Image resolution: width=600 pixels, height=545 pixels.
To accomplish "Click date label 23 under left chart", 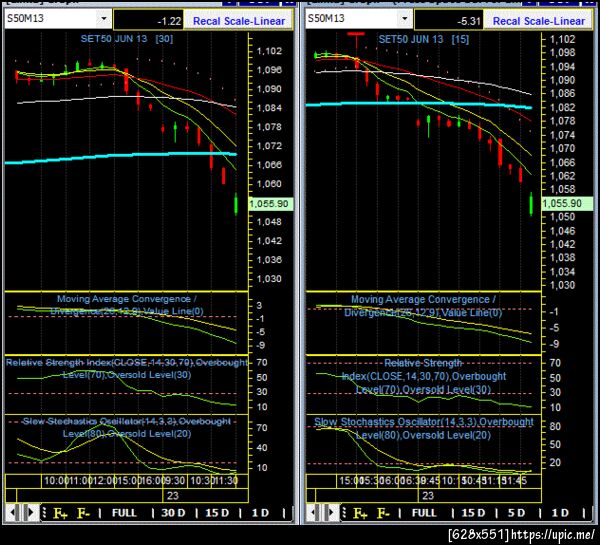I will 173,496.
